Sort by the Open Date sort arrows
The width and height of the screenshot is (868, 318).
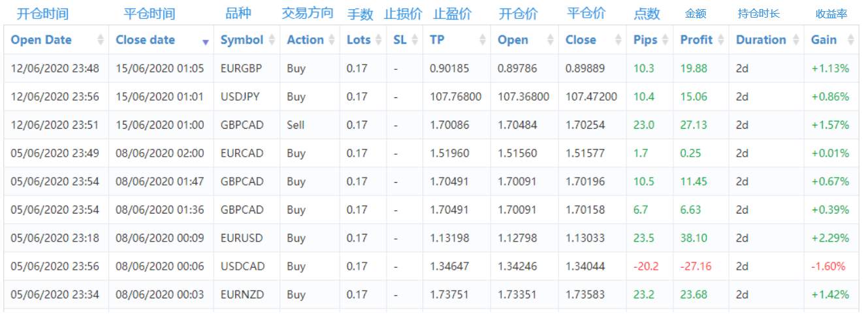click(101, 40)
